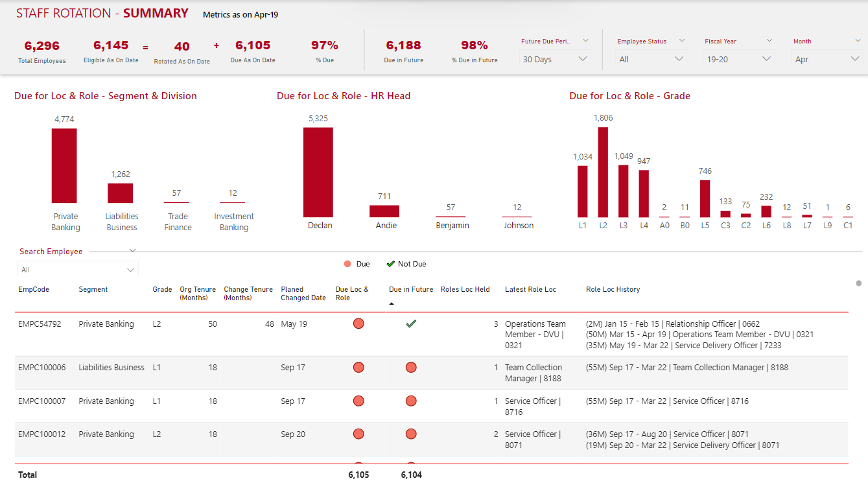Click the table vertical scrollbar handle

point(859,283)
